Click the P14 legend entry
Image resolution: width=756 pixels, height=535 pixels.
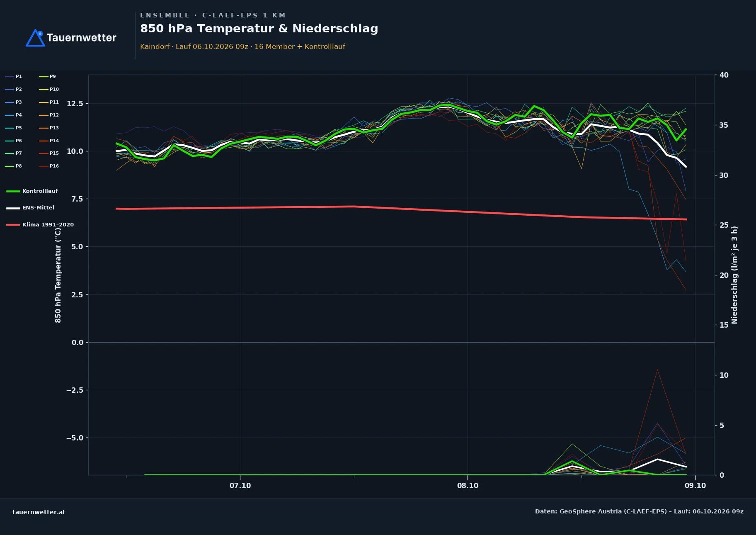(x=49, y=141)
